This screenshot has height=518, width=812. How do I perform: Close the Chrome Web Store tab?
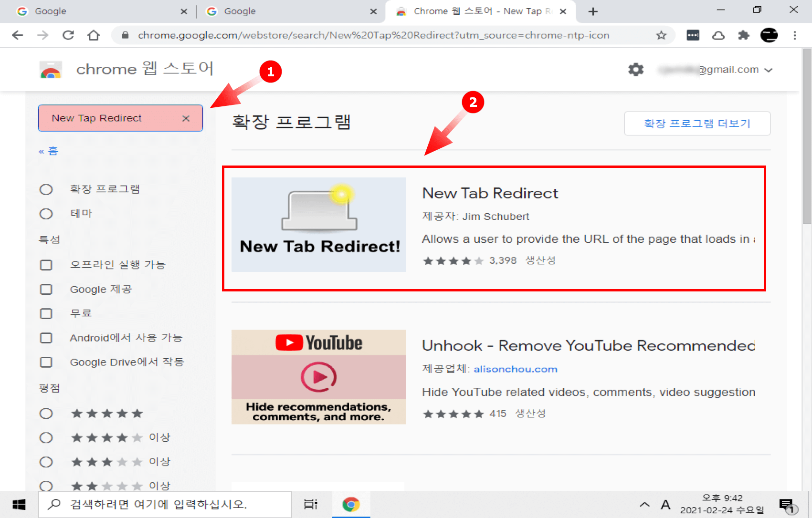(x=563, y=11)
